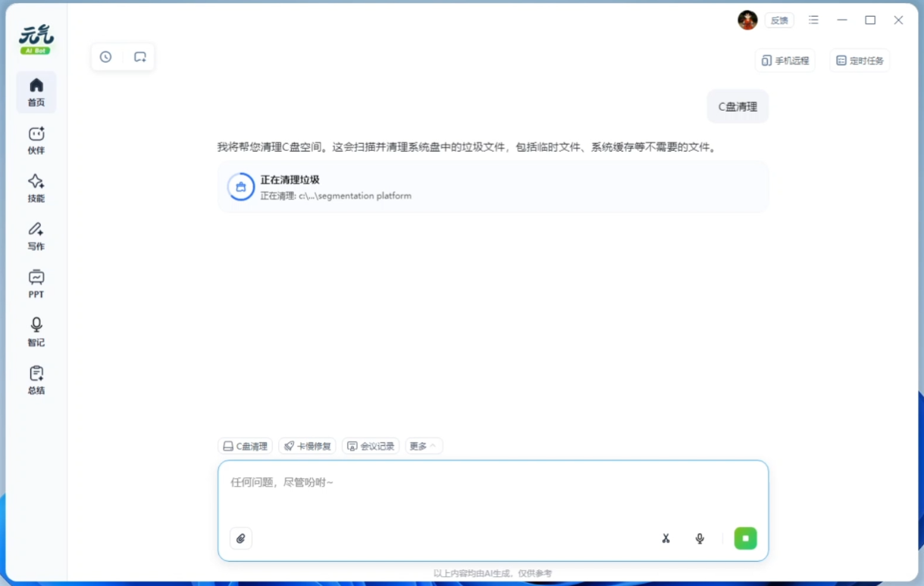Click the user avatar picture

(x=747, y=20)
